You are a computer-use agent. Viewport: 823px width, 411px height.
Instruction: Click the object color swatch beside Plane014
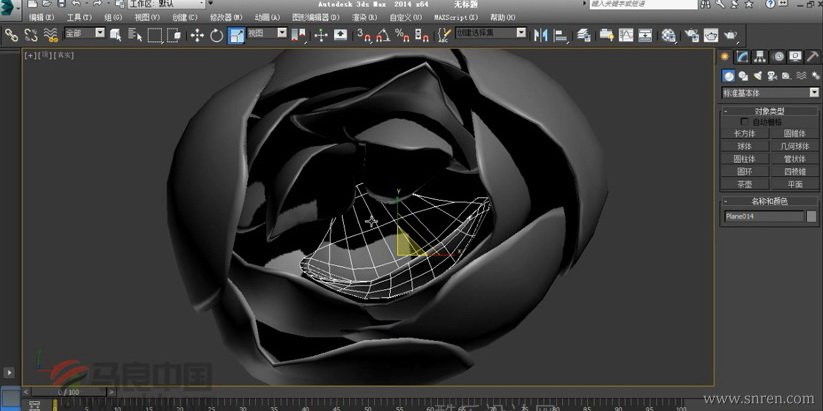[811, 216]
